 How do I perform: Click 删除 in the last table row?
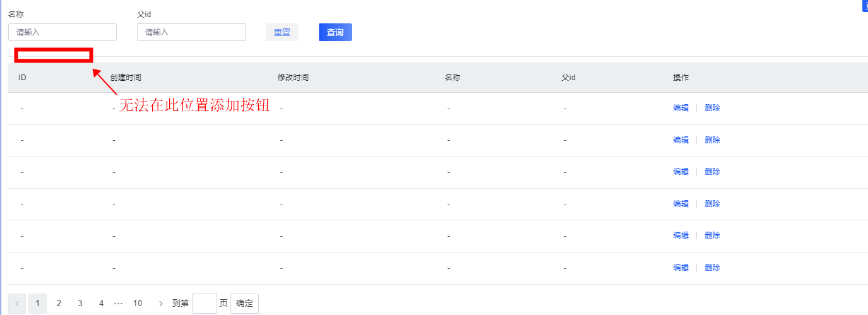pyautogui.click(x=712, y=268)
